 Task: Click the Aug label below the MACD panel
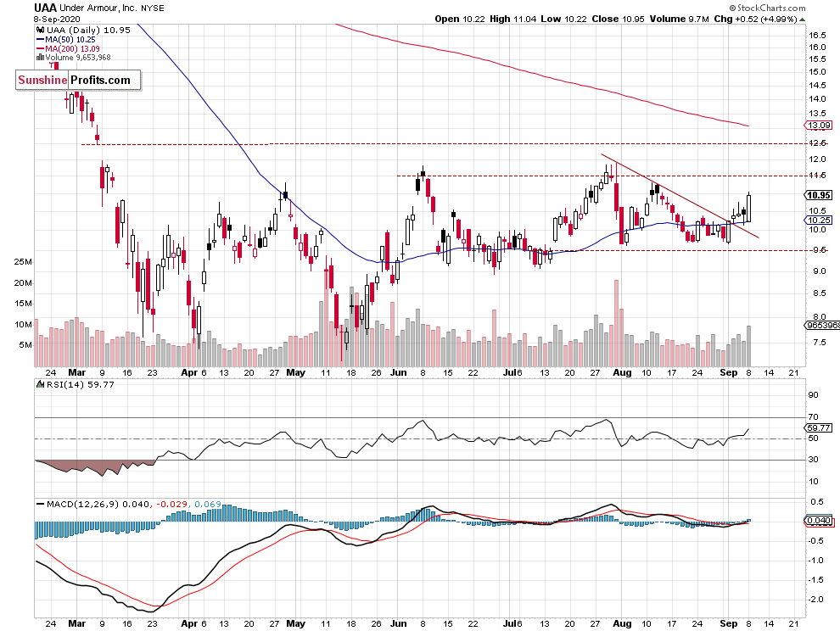coord(622,623)
